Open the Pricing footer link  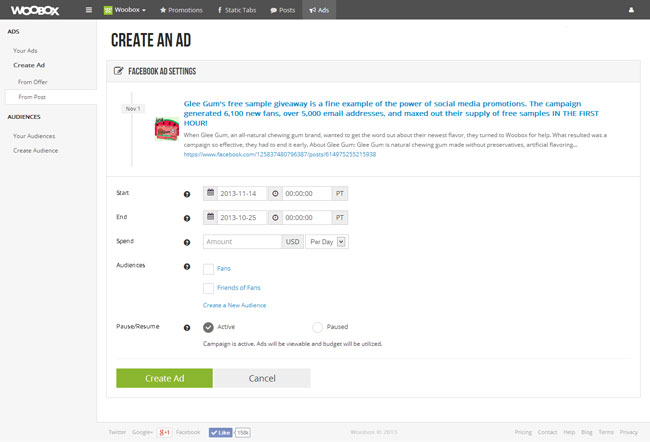(x=523, y=432)
